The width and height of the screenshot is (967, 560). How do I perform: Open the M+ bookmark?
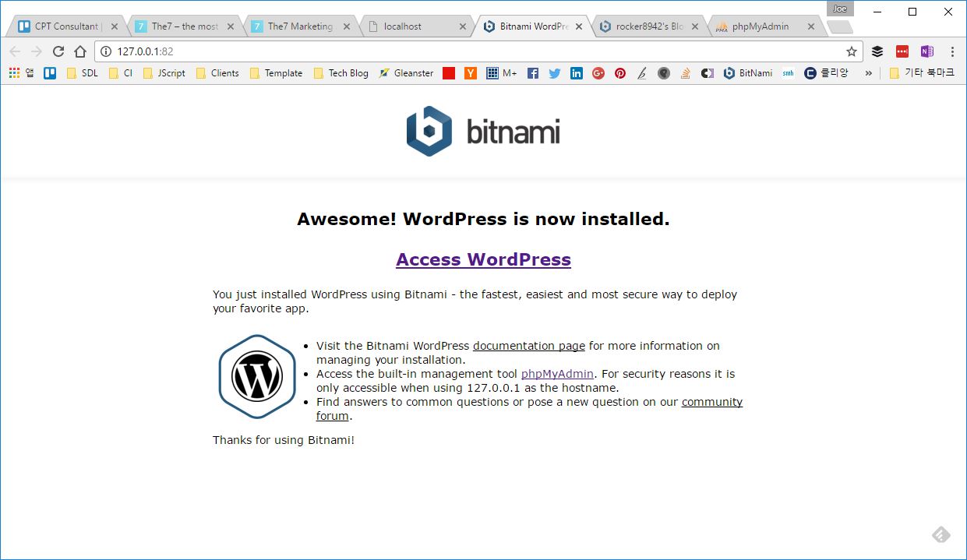(502, 73)
